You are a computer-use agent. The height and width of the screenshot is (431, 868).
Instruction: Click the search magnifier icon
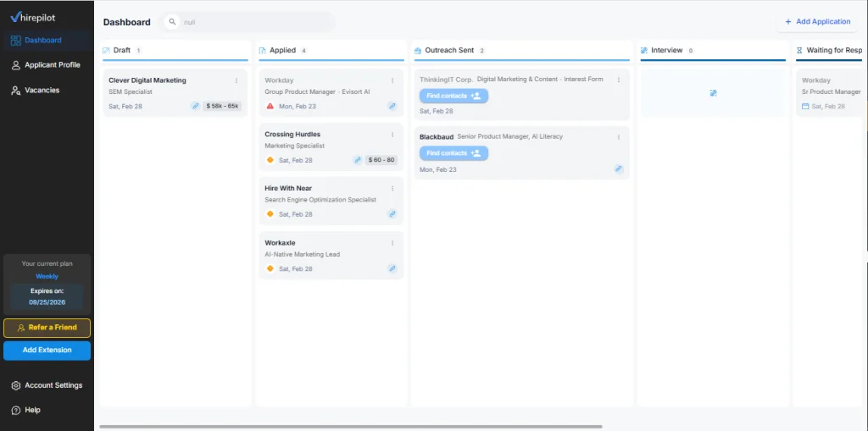[x=172, y=22]
